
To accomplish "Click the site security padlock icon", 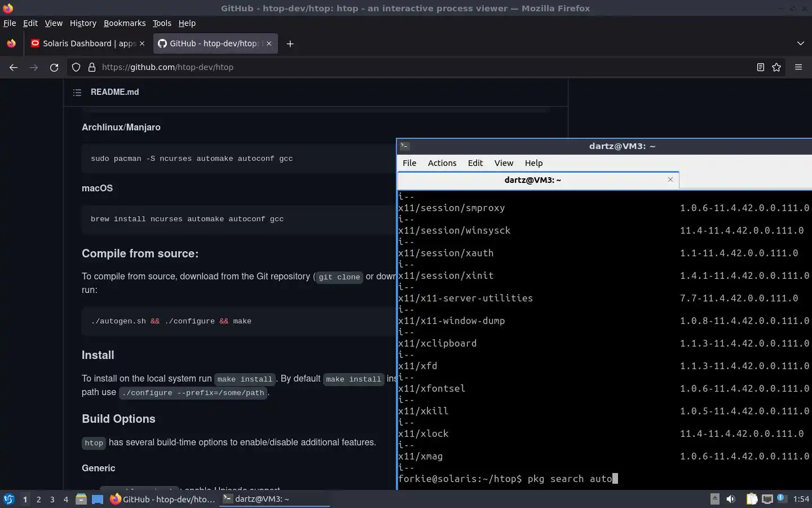I will click(x=92, y=67).
